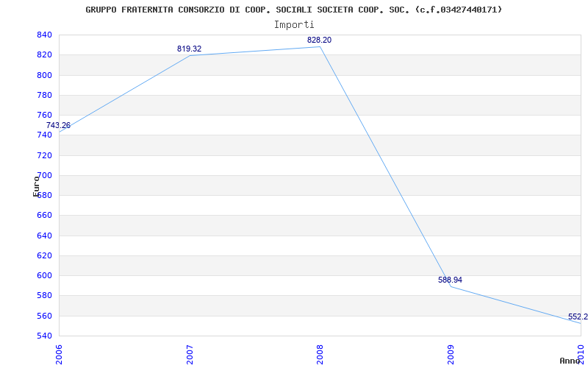This screenshot has width=588, height=368.
Task: Select the 588.94 data label
Action: pyautogui.click(x=450, y=280)
